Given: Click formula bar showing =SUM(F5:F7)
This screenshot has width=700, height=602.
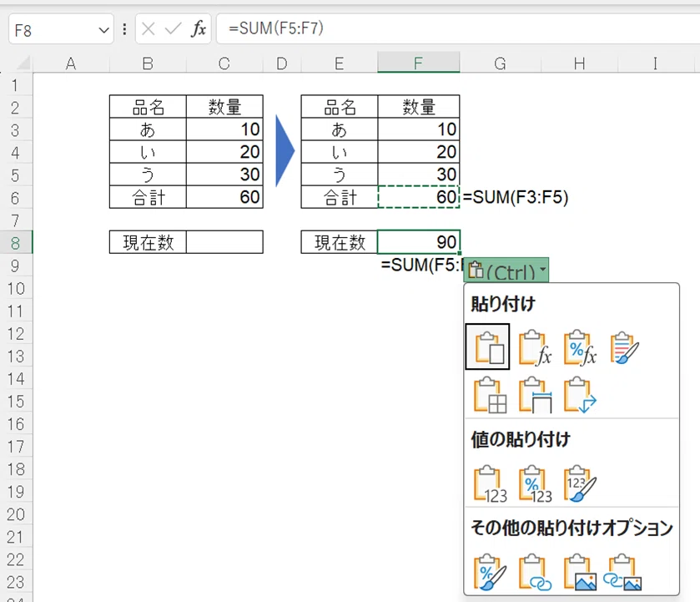Looking at the screenshot, I should (x=457, y=28).
